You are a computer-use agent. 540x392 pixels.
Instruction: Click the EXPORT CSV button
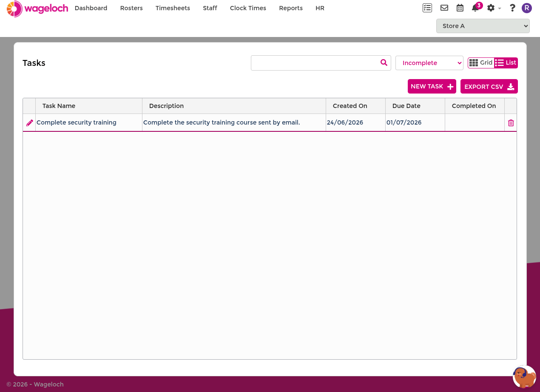(489, 86)
